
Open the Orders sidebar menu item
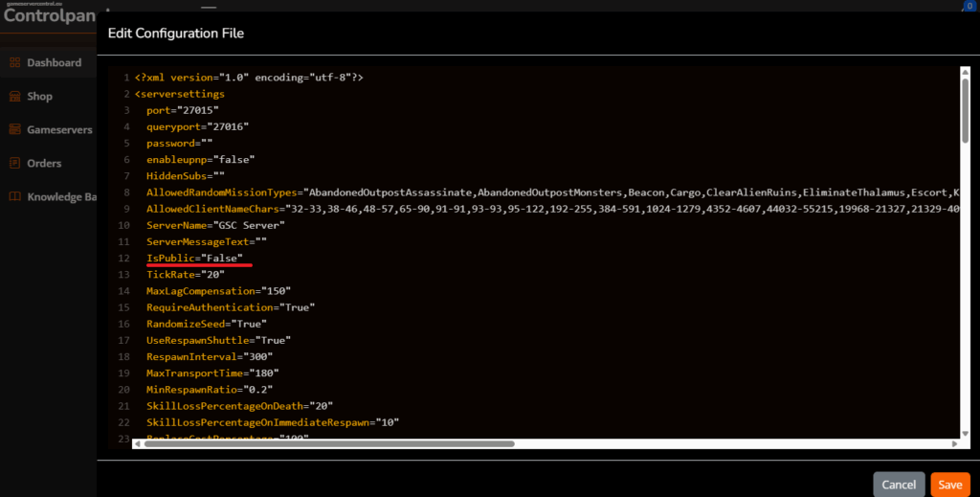pos(44,164)
